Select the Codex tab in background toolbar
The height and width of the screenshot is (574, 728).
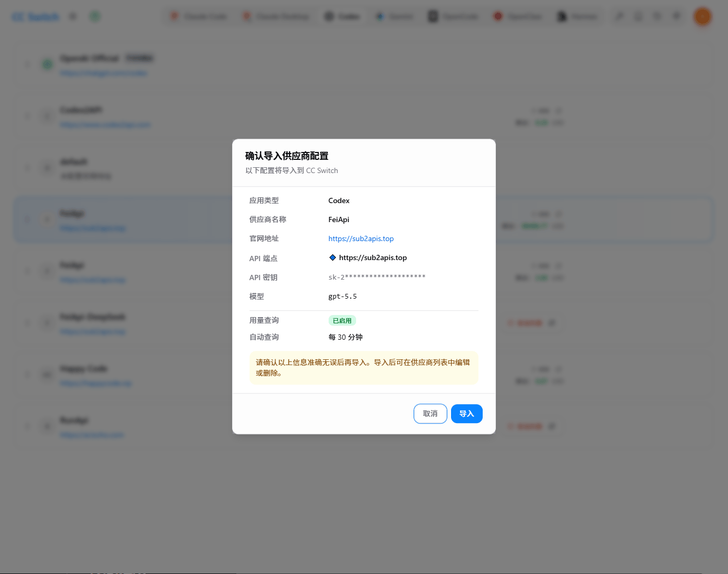tap(342, 16)
